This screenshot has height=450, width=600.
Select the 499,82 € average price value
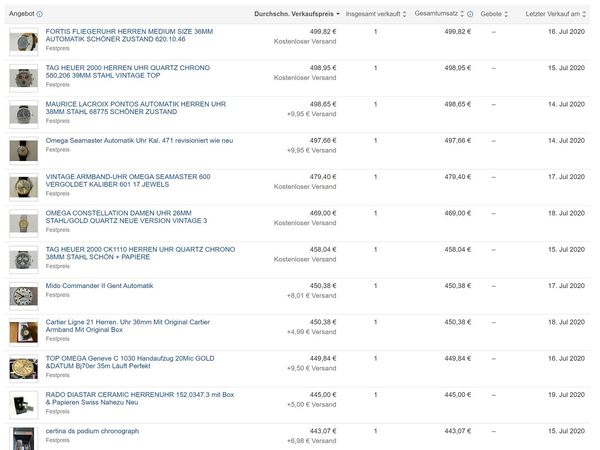pyautogui.click(x=323, y=32)
